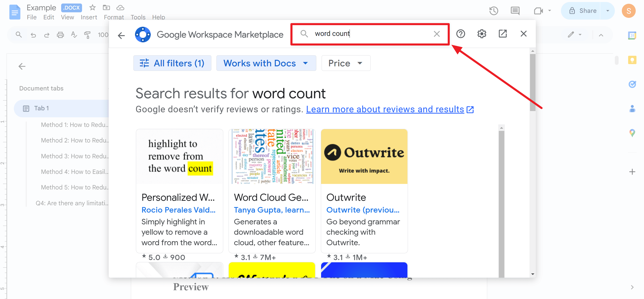Show the side panel with the bottom-right chevron
The image size is (644, 299).
pyautogui.click(x=632, y=287)
